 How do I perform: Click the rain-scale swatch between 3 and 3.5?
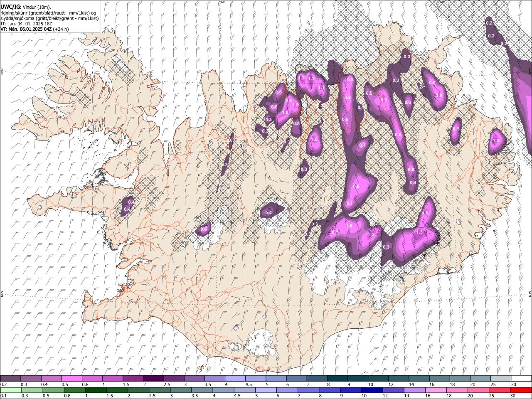pos(180,390)
